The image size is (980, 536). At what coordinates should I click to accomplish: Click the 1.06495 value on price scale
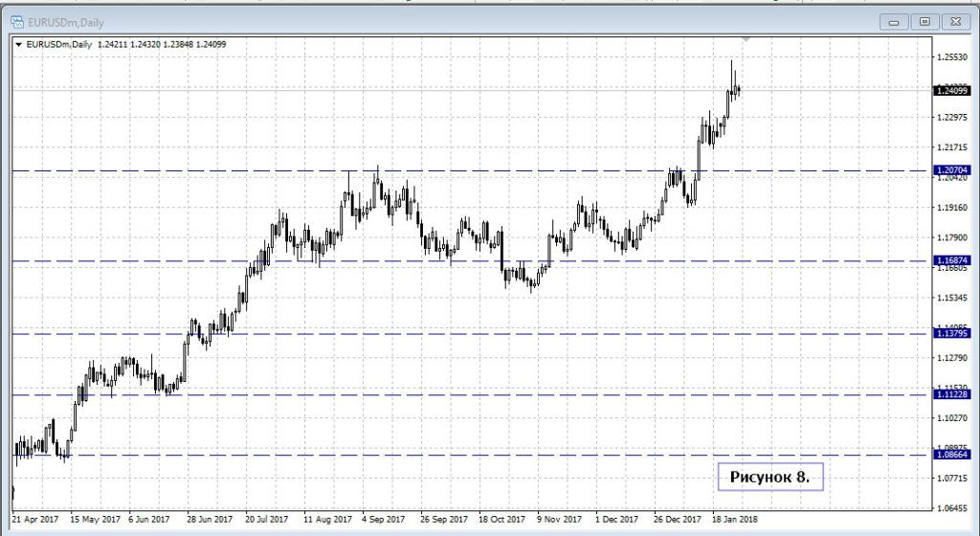(x=951, y=507)
